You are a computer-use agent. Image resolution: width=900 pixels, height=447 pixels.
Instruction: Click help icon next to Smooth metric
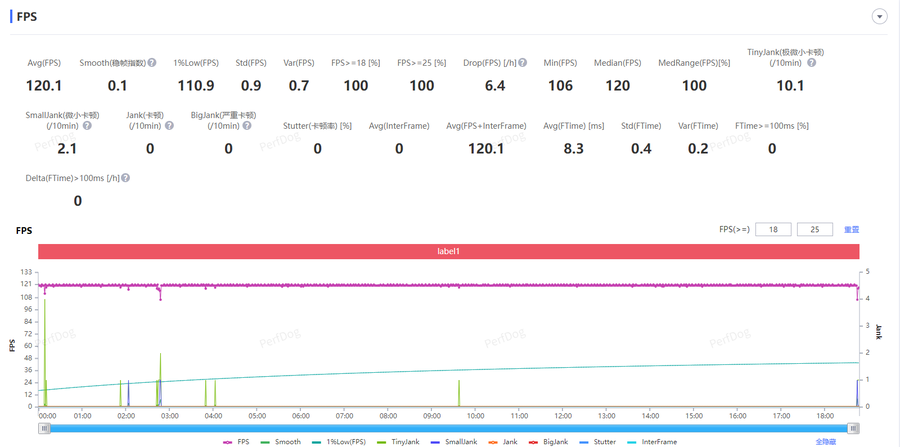(152, 63)
